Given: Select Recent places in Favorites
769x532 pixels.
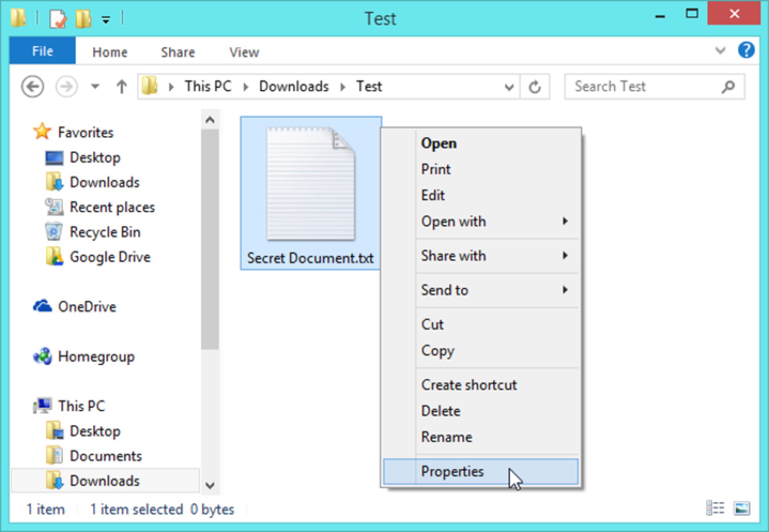Looking at the screenshot, I should [112, 207].
